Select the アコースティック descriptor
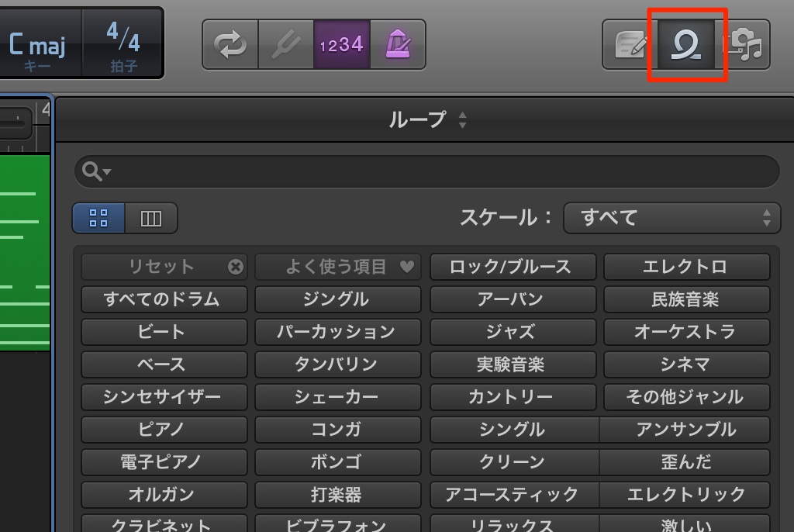Screen dimensions: 794x532 coord(515,494)
